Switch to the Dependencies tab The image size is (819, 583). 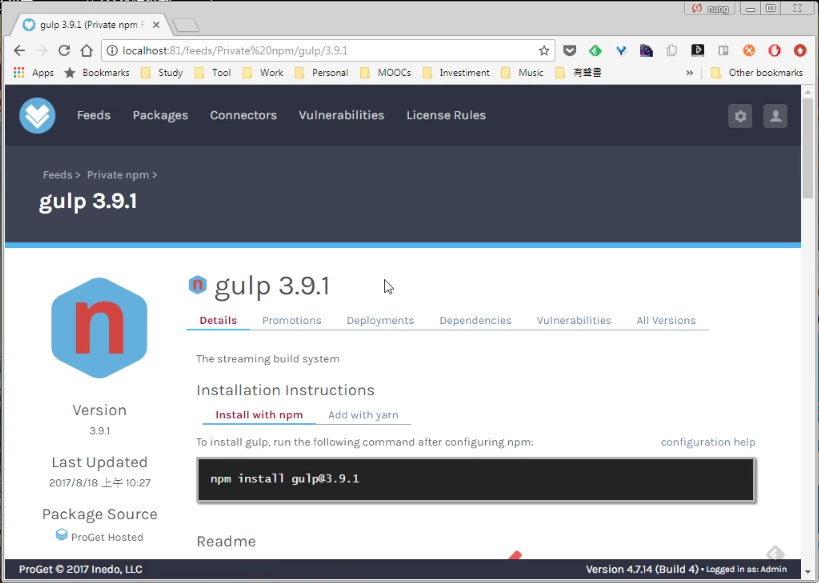tap(475, 321)
